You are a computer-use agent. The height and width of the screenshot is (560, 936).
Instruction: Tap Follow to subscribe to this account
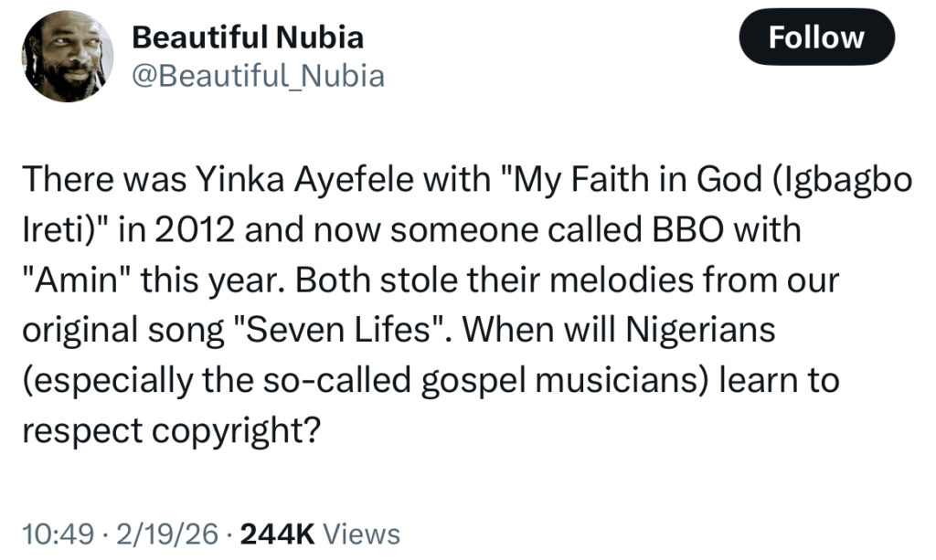pyautogui.click(x=816, y=37)
